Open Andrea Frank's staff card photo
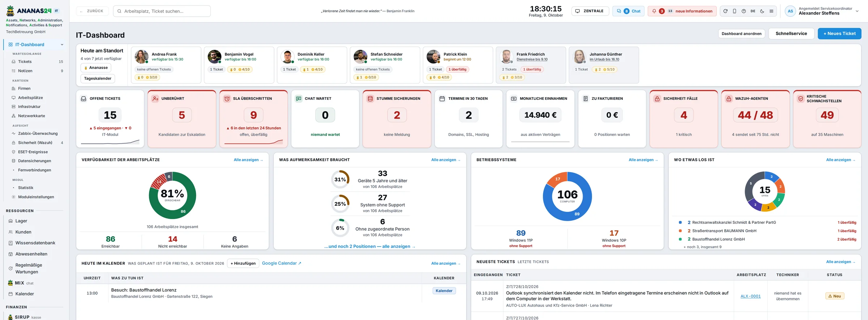Viewport: 868px width, 320px height. click(x=141, y=57)
